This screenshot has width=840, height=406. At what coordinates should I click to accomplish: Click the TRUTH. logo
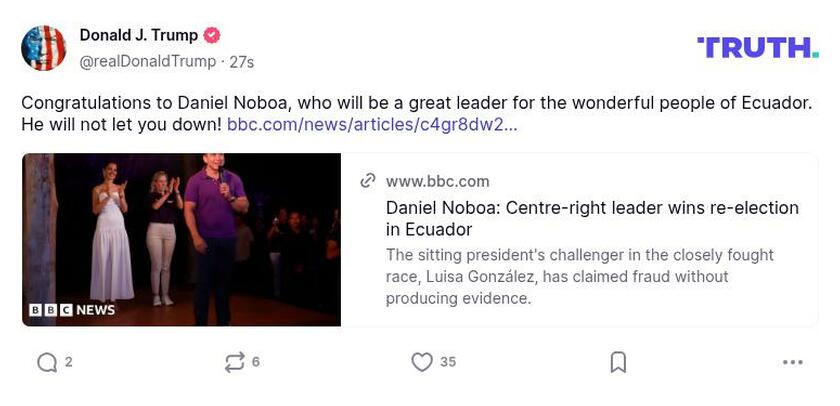[757, 47]
